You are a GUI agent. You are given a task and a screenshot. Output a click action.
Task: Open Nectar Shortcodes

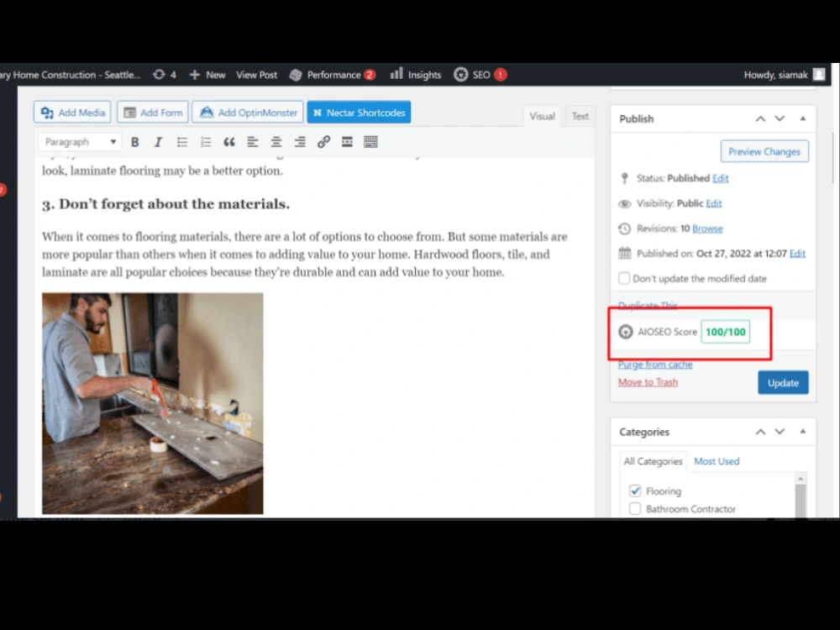pos(359,113)
